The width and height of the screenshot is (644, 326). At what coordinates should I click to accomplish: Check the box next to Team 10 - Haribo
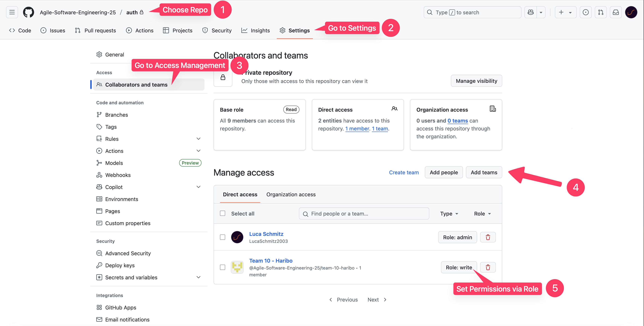(223, 267)
